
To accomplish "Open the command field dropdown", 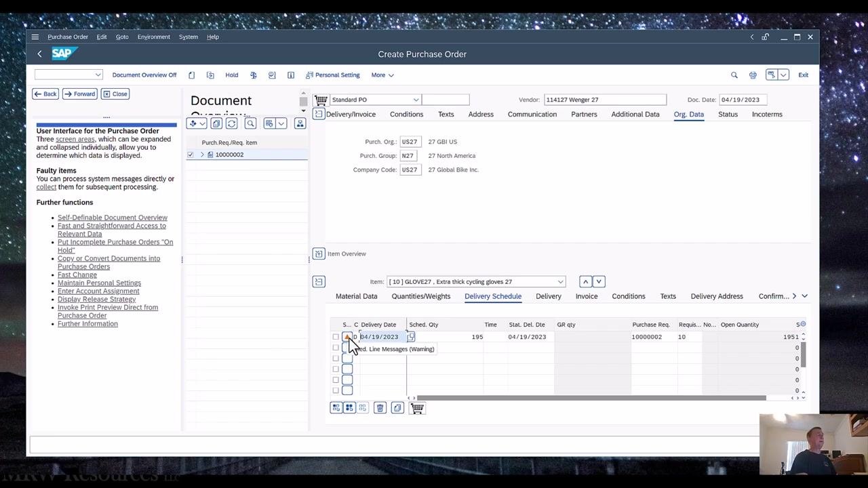I will tap(98, 75).
